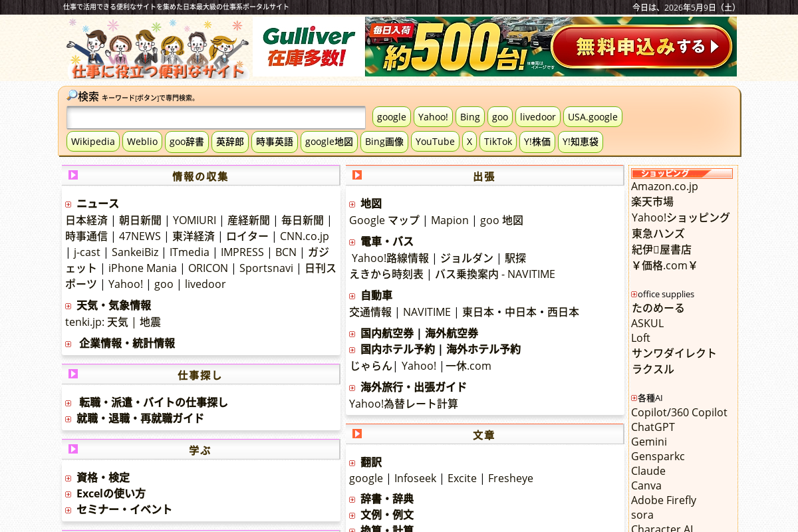Open the Adobe Firefly link
This screenshot has height=532, width=798.
click(664, 500)
